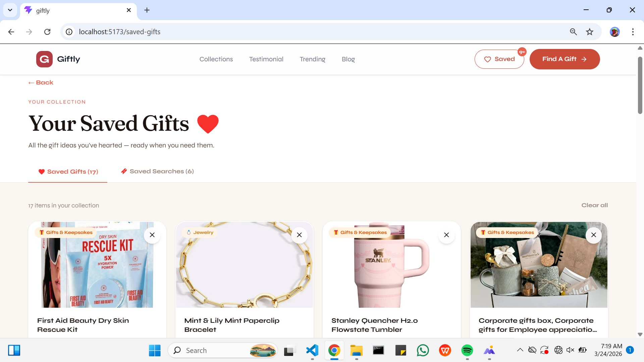Reload the saved-gifts page

pyautogui.click(x=47, y=32)
